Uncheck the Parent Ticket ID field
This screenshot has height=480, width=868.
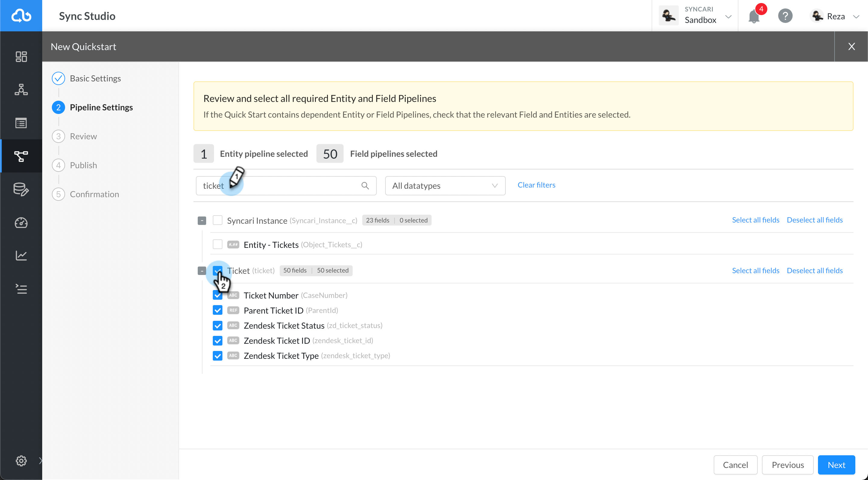[x=218, y=310]
